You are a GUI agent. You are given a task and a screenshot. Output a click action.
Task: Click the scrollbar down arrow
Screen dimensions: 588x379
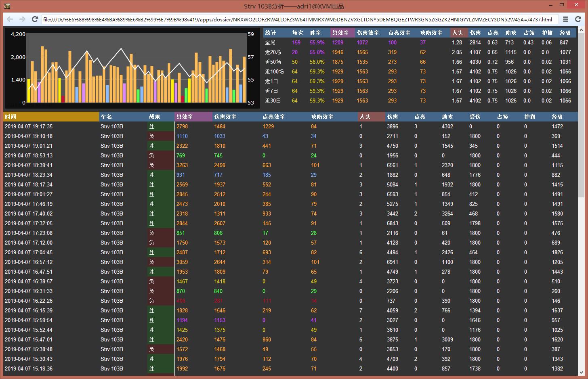[x=582, y=373]
